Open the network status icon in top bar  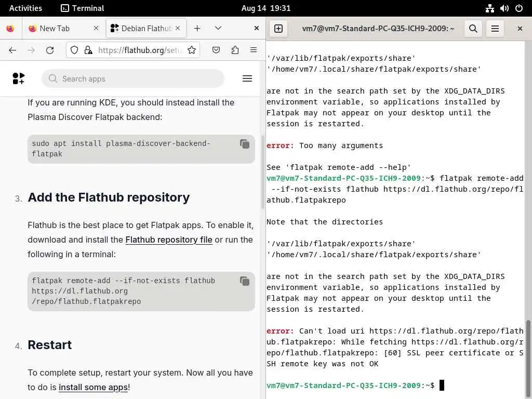coord(489,8)
